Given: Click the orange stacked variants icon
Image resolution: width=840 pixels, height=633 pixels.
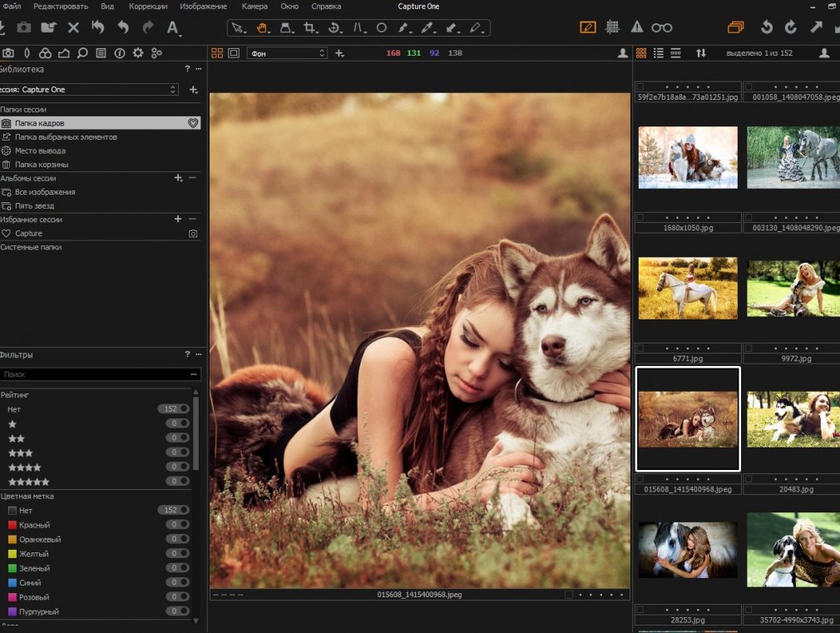Looking at the screenshot, I should 735,27.
